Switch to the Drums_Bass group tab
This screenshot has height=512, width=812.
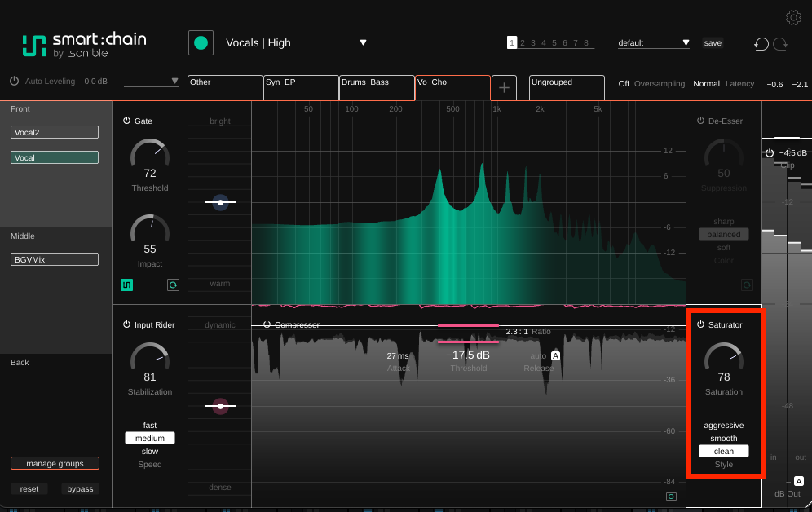[377, 87]
